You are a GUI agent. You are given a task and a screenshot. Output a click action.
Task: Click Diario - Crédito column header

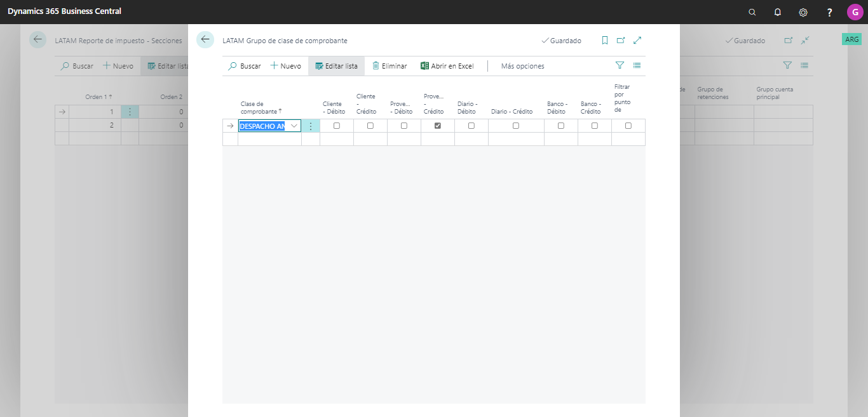tap(512, 111)
